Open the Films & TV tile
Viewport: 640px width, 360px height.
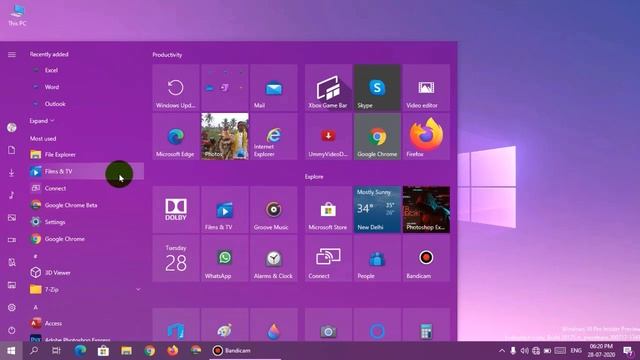point(225,209)
